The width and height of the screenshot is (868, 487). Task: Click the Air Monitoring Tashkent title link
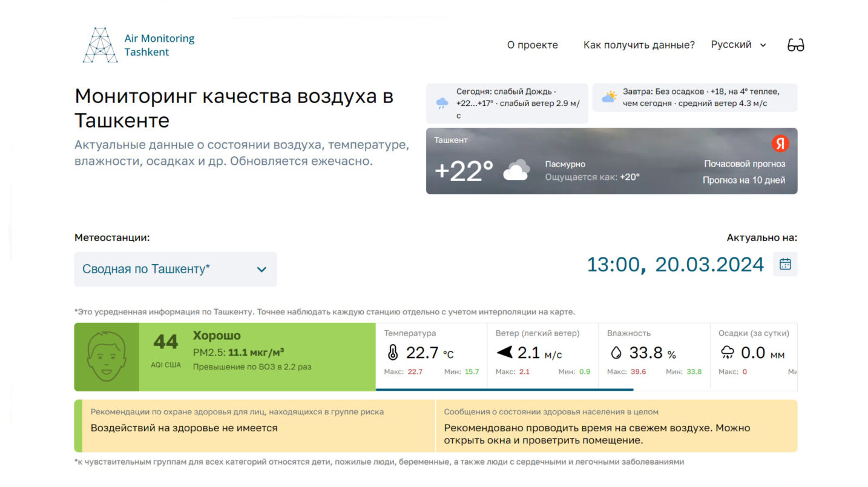(x=159, y=45)
